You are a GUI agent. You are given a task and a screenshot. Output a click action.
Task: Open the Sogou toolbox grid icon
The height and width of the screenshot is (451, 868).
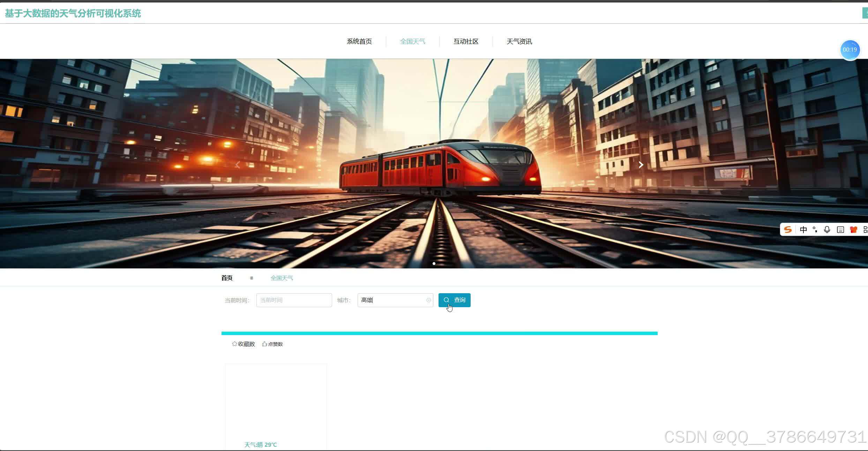pos(865,229)
